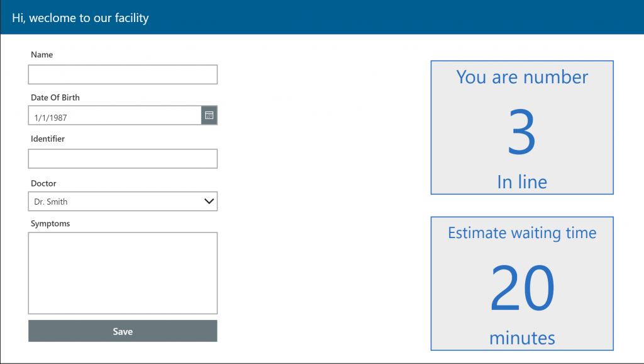Click the "You are number" heading
This screenshot has width=644, height=364.
coord(522,77)
